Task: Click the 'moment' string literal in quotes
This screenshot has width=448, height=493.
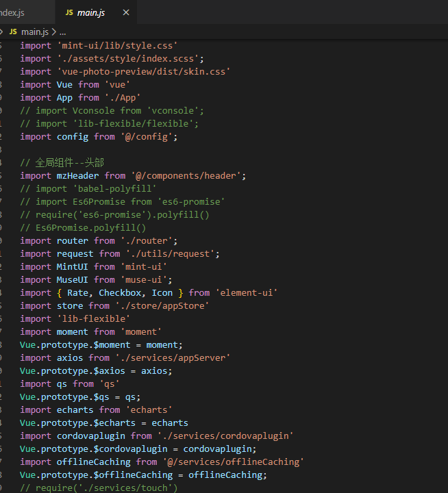Action: (x=141, y=332)
